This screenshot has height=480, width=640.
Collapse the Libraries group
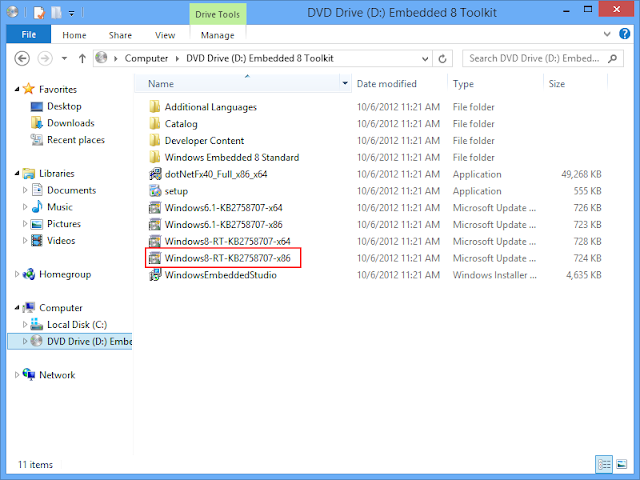[x=17, y=173]
